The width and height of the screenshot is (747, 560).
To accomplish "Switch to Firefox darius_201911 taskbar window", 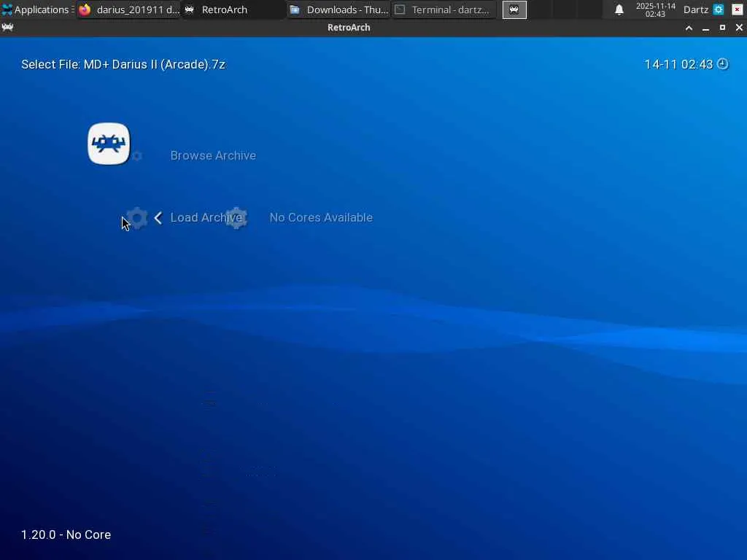I will coord(128,9).
